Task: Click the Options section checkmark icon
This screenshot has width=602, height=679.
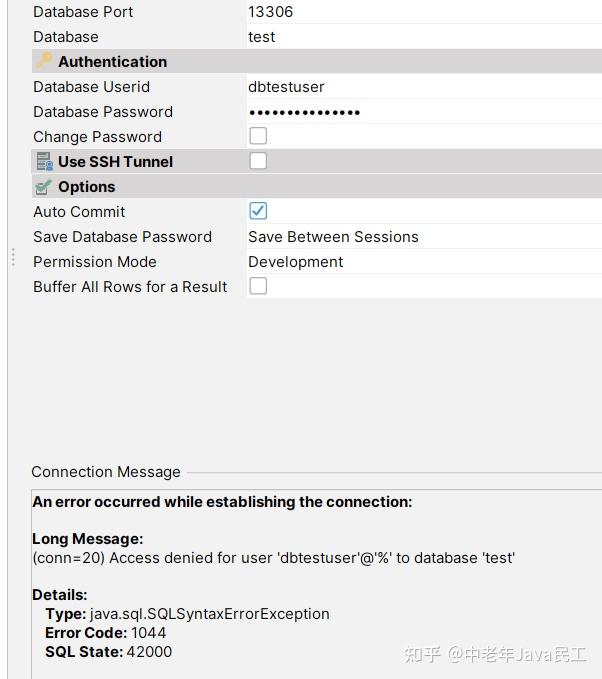Action: tap(43, 187)
